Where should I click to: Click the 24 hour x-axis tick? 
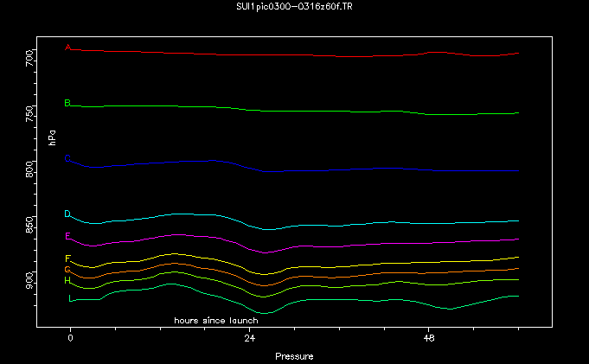click(x=250, y=340)
